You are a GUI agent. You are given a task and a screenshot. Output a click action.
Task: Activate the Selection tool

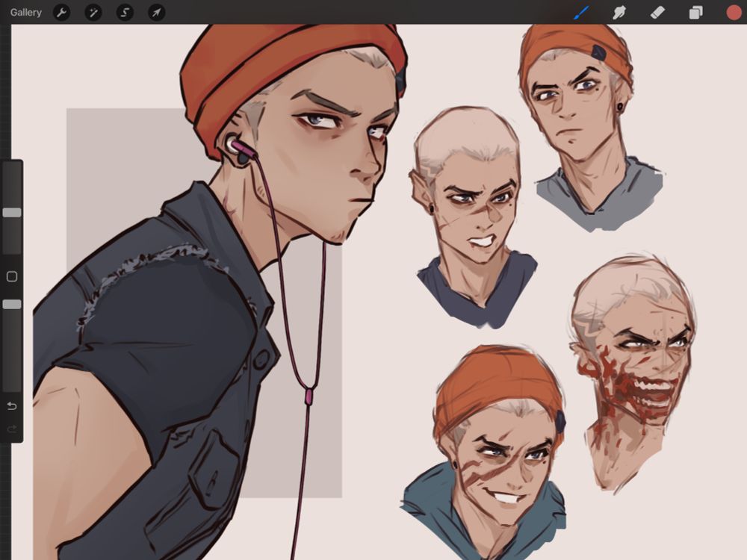pyautogui.click(x=125, y=13)
